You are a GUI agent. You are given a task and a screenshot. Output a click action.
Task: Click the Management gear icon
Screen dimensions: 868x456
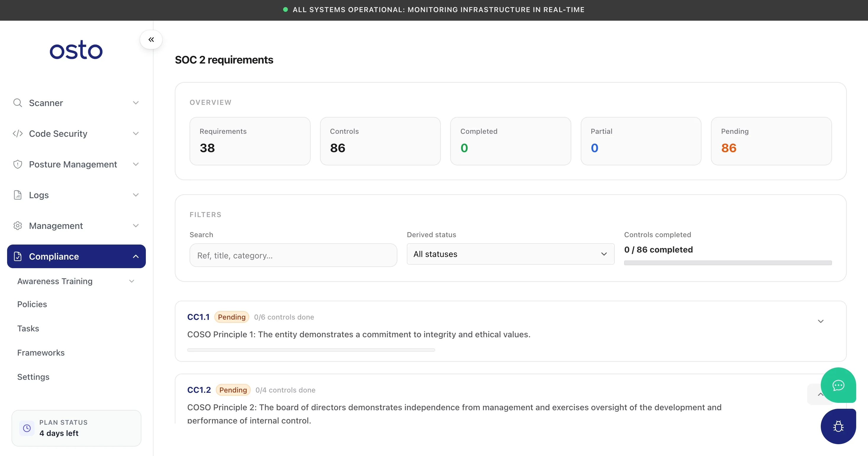[x=17, y=225]
